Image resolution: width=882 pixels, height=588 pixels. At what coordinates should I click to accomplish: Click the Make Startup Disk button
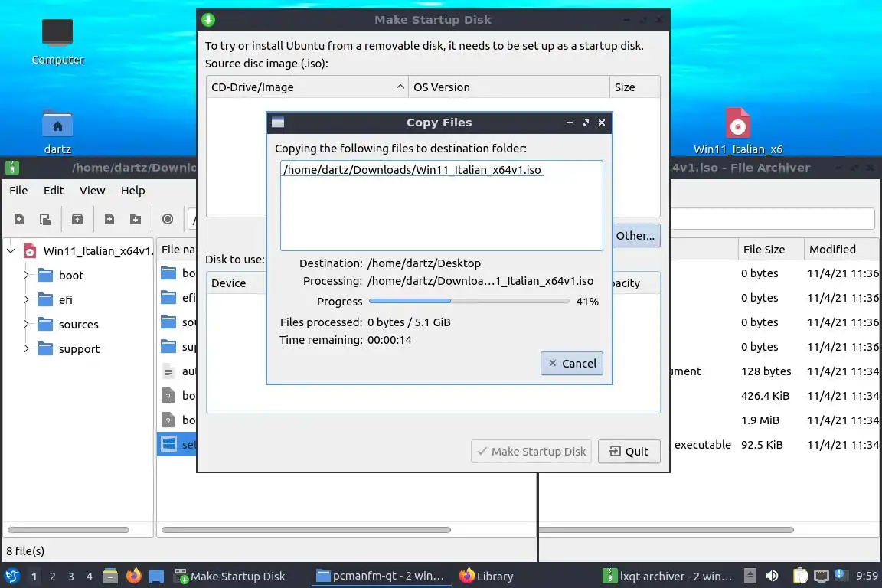click(531, 451)
